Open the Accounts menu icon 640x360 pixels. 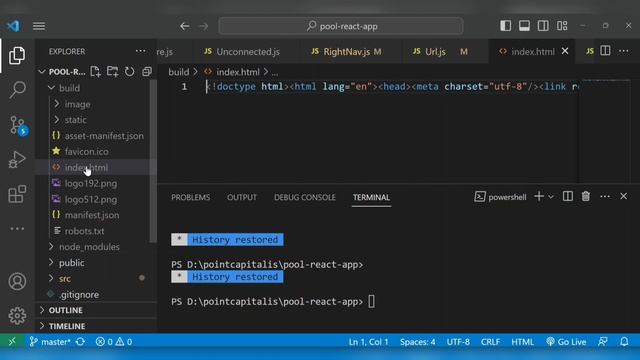(17, 281)
